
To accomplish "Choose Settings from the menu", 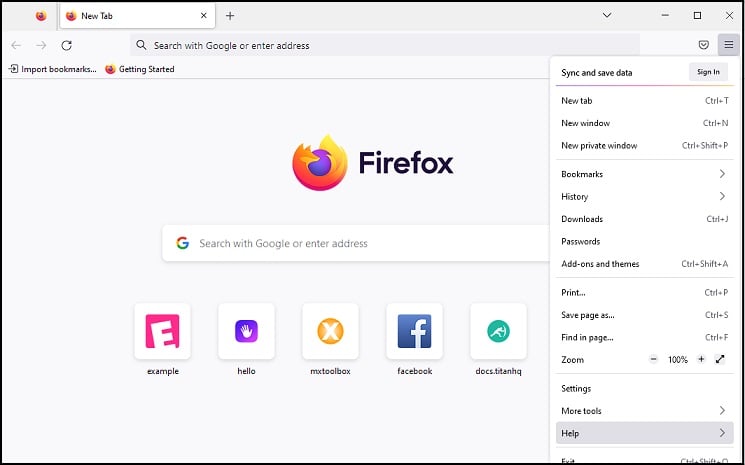I will [645, 389].
